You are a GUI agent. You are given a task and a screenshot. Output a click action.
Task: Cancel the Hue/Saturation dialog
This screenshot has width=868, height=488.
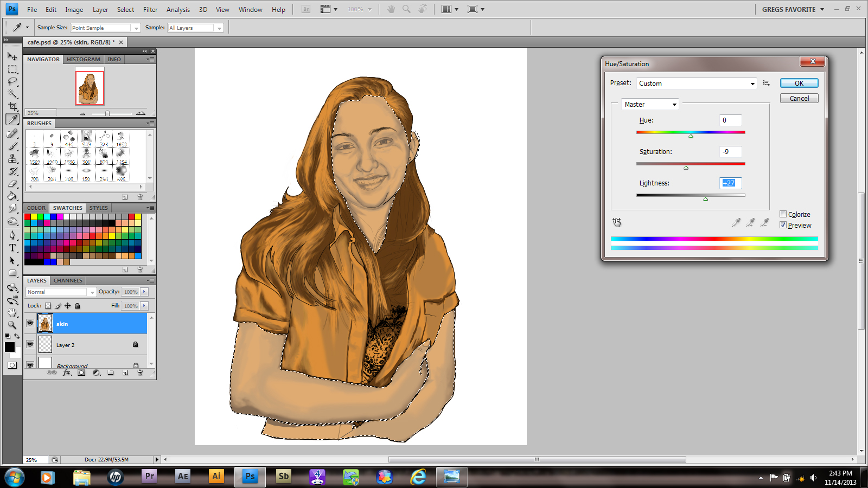(799, 98)
